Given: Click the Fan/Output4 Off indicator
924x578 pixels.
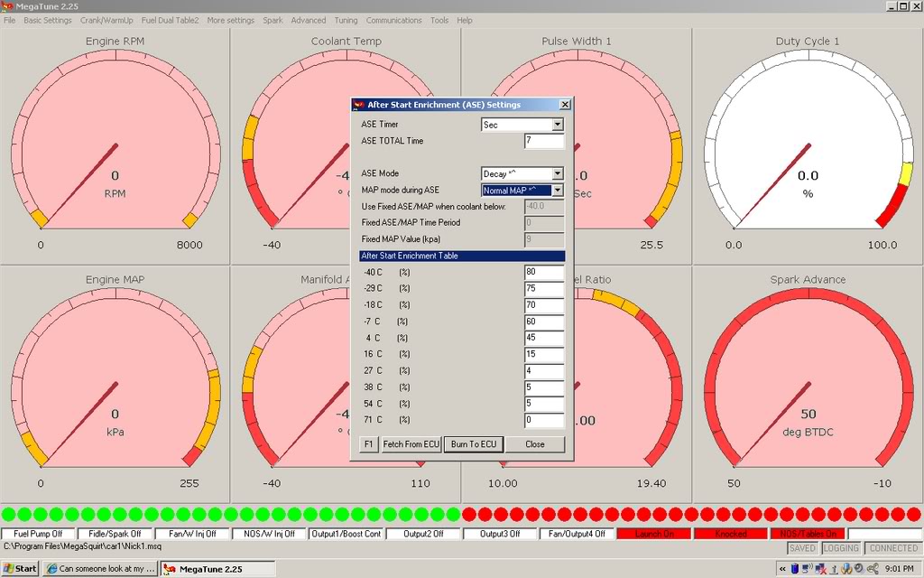Looking at the screenshot, I should click(x=577, y=534).
